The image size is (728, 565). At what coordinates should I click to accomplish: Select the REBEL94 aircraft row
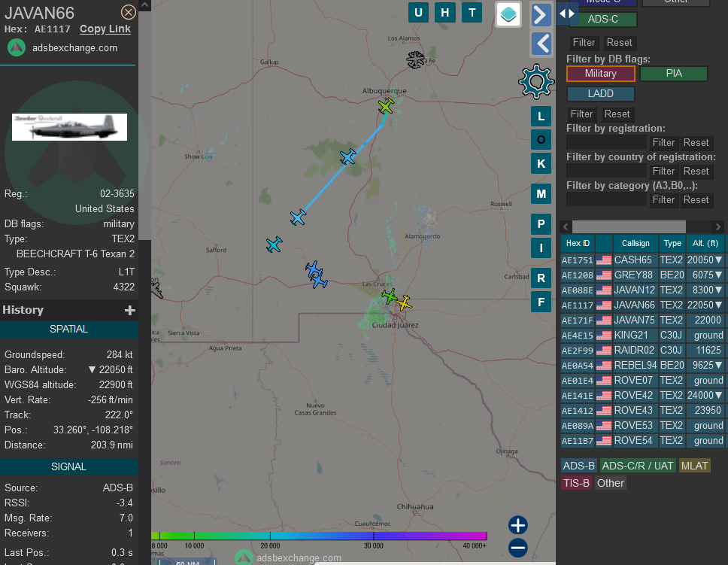642,365
